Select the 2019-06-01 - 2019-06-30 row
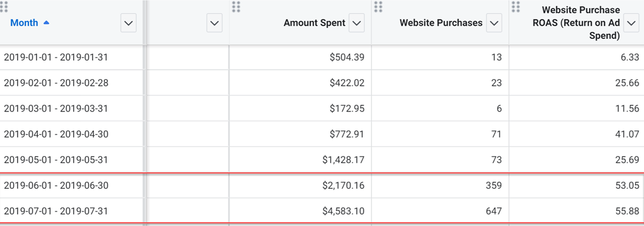 tap(322, 186)
